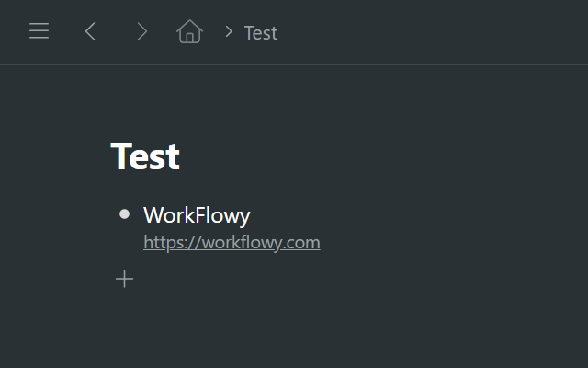Go forward with the right arrow
588x368 pixels.
coord(141,31)
